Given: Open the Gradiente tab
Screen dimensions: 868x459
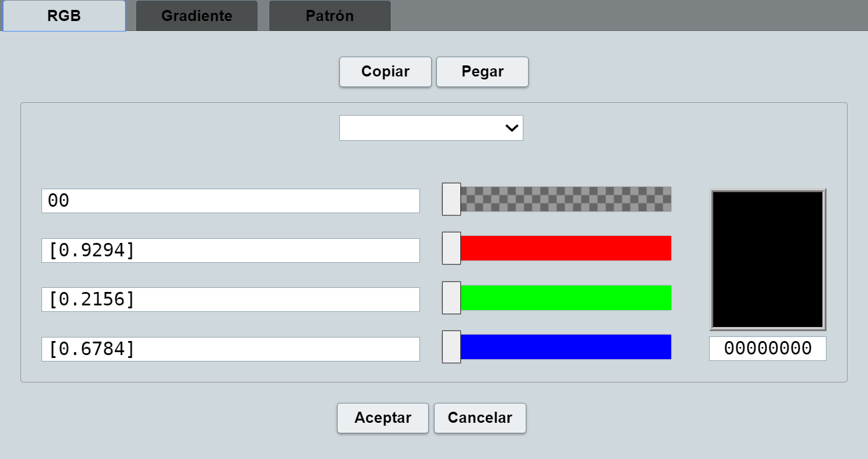Looking at the screenshot, I should pyautogui.click(x=197, y=16).
